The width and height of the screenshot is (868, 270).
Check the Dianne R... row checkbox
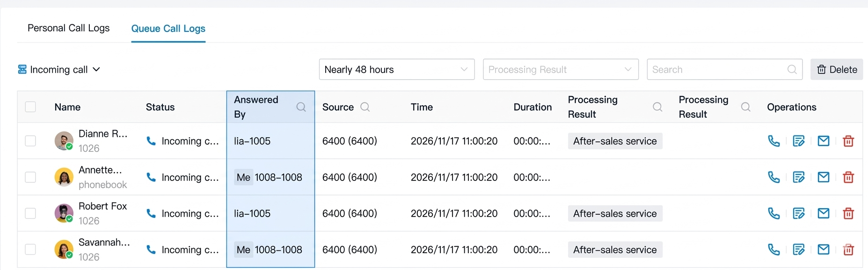pyautogui.click(x=30, y=141)
